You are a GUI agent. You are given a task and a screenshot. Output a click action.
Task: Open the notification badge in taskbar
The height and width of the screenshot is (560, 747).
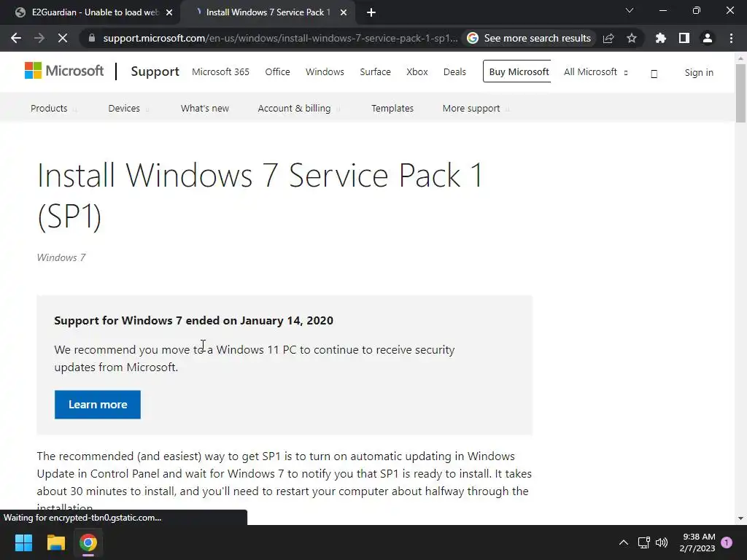727,542
